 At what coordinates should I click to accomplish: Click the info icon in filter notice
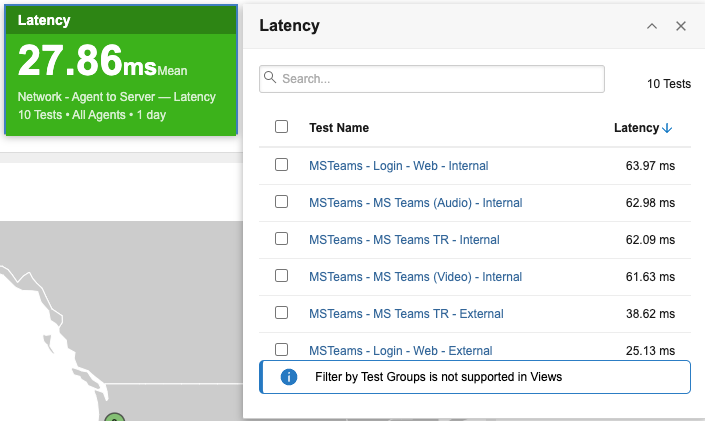pyautogui.click(x=289, y=377)
